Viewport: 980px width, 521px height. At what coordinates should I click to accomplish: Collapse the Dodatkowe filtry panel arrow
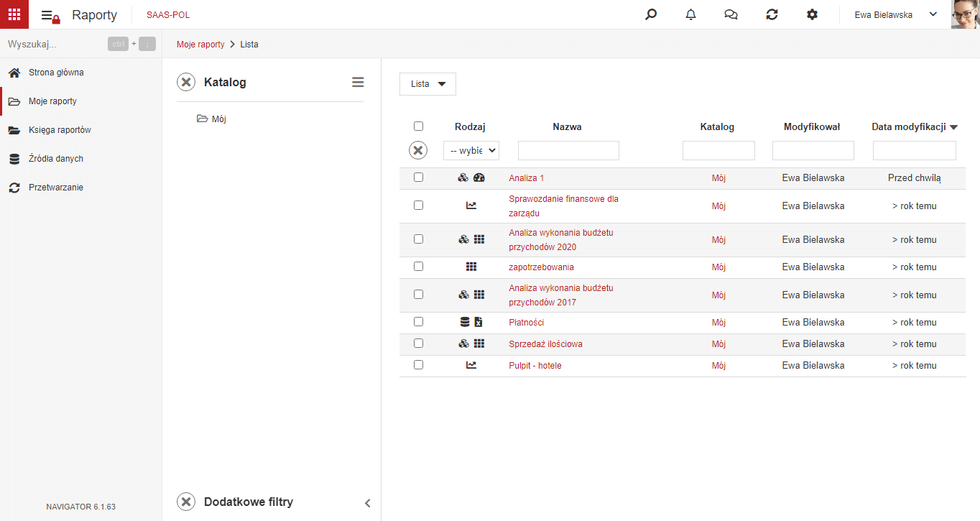[x=367, y=503]
